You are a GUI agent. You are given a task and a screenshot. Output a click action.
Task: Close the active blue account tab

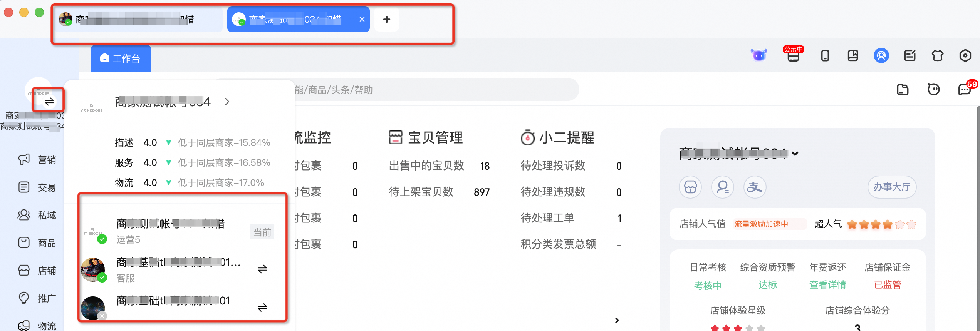click(x=362, y=19)
